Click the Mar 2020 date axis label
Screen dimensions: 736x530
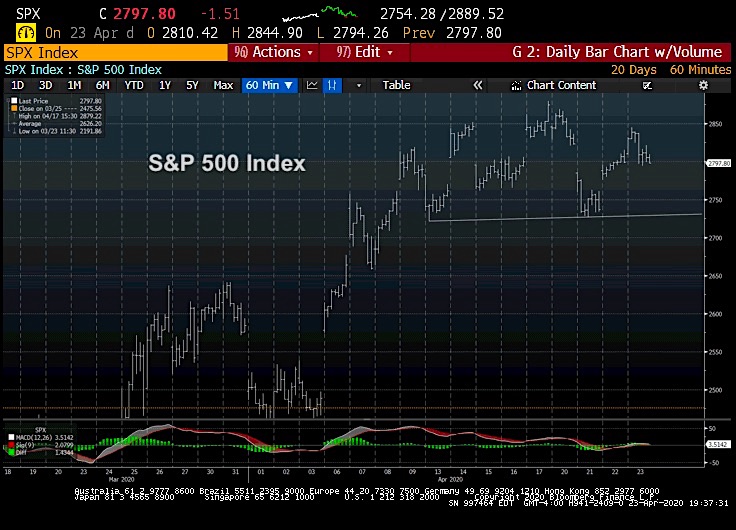[121, 479]
